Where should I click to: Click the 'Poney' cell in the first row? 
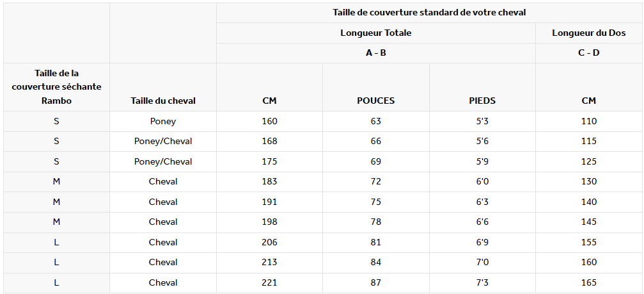point(163,121)
